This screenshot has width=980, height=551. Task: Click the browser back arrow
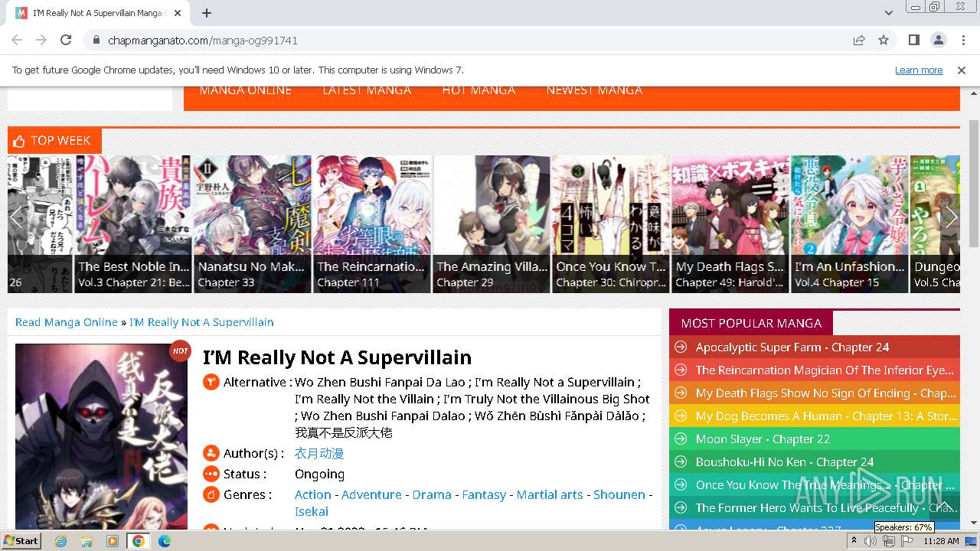click(17, 40)
